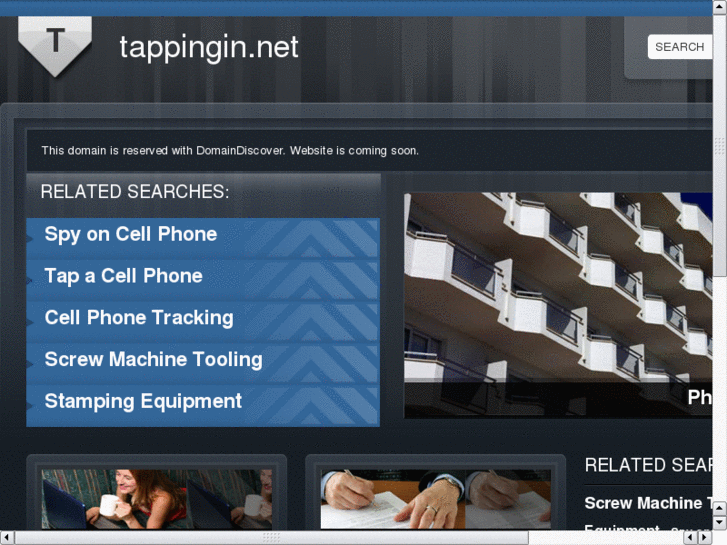The height and width of the screenshot is (545, 727).
Task: Open the Spy on Cell Phone link
Action: point(131,234)
